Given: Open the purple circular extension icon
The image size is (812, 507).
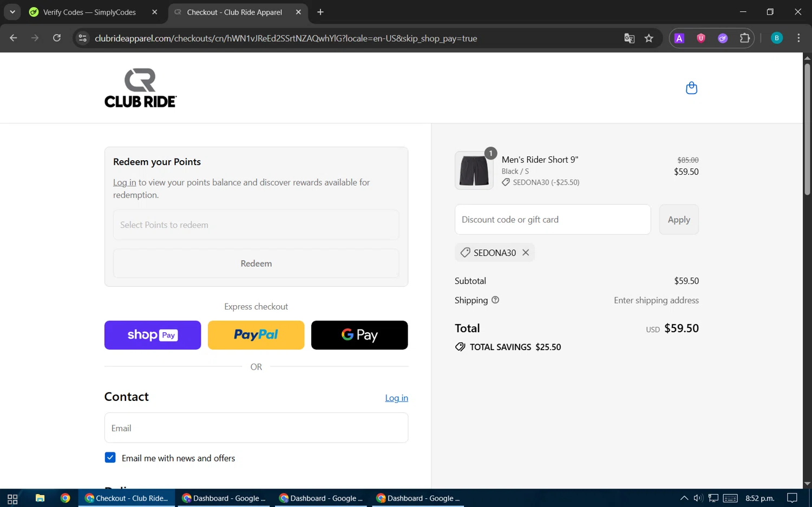Looking at the screenshot, I should pyautogui.click(x=723, y=38).
